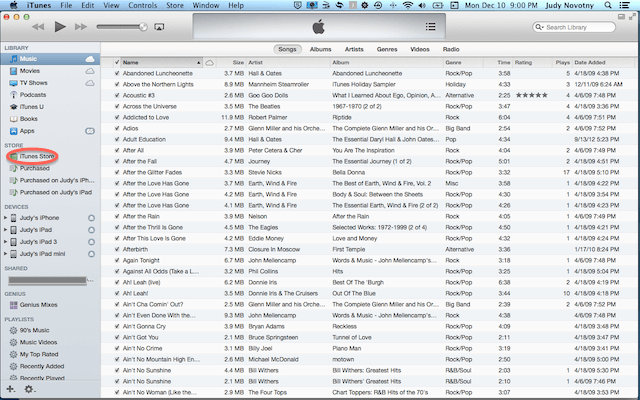Click the iCloud icon beside TV Shows
The image size is (640, 400).
click(90, 83)
